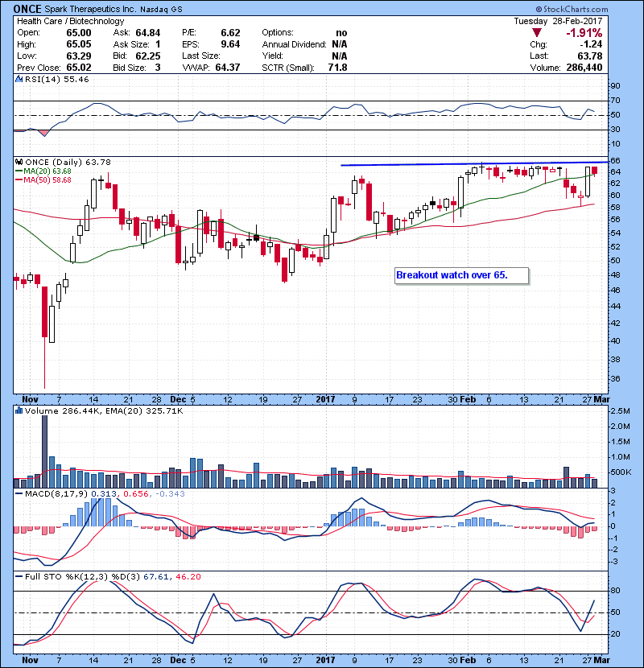Viewport: 644px width, 668px height.
Task: Click the MACD histogram value -0.343
Action: point(170,494)
